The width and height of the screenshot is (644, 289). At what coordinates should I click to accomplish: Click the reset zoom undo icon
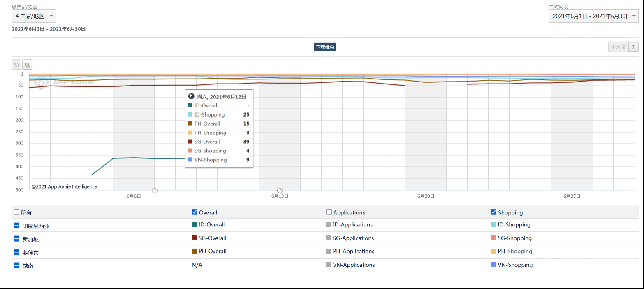pos(17,65)
